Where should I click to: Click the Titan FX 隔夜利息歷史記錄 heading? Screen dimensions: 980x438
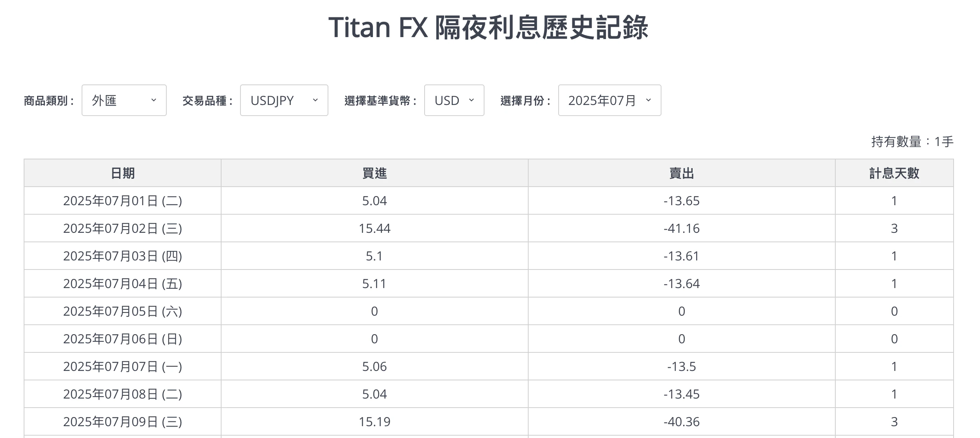[x=488, y=27]
